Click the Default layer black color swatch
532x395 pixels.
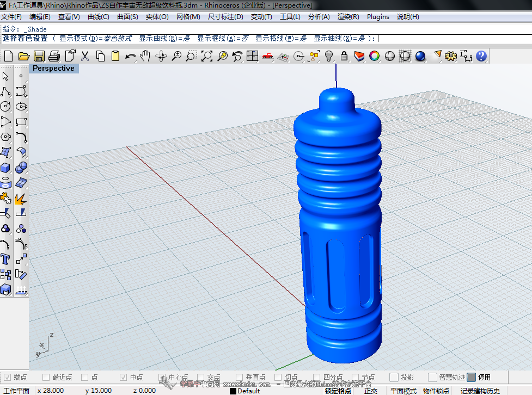[233, 391]
